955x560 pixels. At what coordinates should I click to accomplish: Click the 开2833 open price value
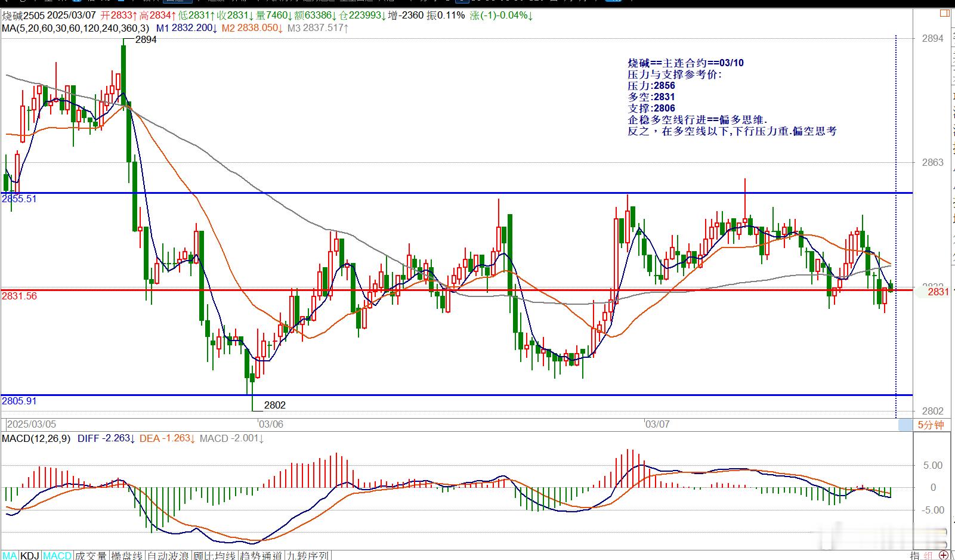coord(119,16)
